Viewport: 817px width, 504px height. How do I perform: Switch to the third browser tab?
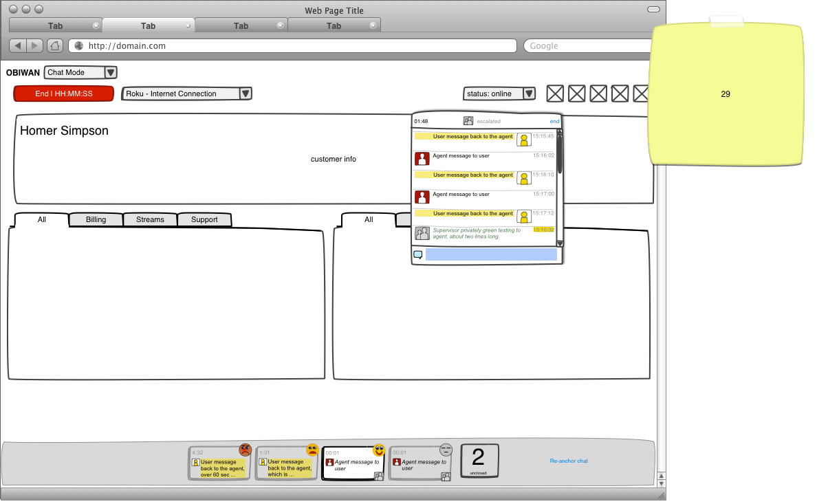tap(241, 25)
